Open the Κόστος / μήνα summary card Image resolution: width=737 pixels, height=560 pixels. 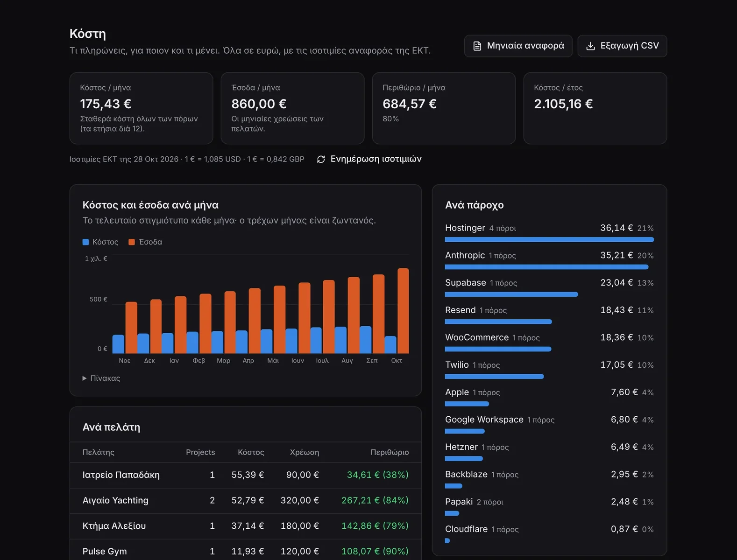coord(141,108)
